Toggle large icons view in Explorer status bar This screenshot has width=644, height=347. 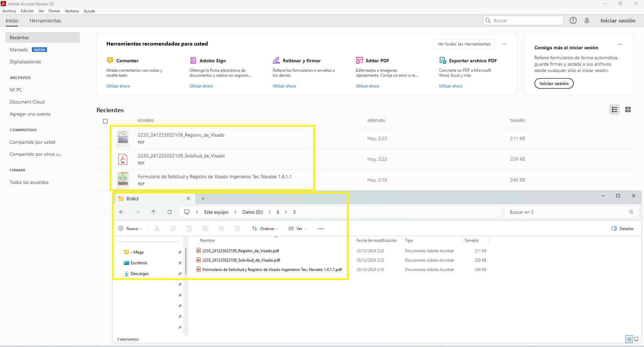pos(636,339)
